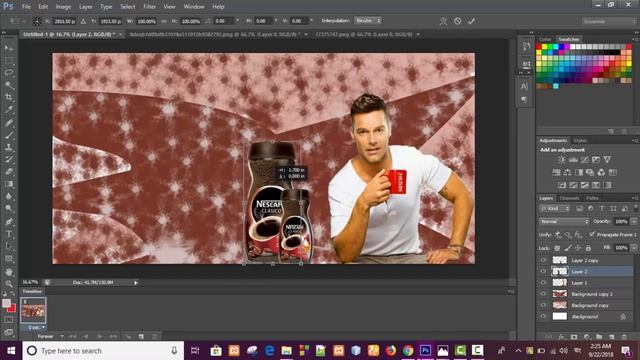Select the Horizontal Type tool

[9, 234]
